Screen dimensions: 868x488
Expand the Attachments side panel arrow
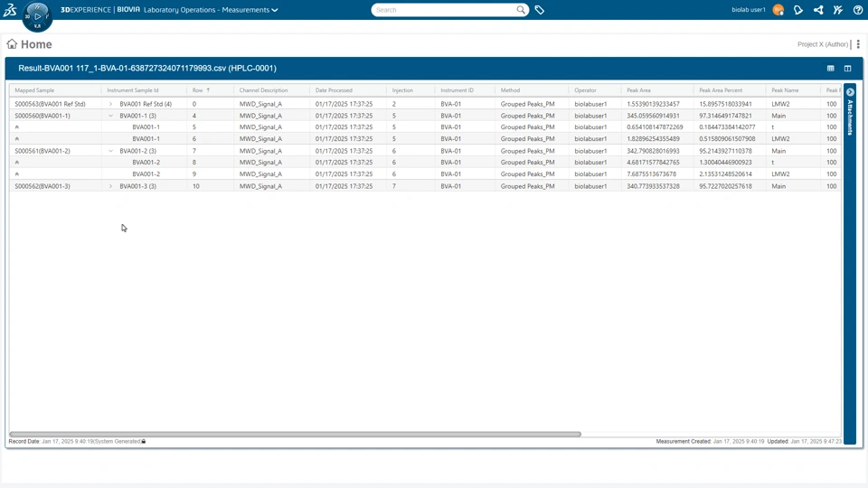coord(850,92)
